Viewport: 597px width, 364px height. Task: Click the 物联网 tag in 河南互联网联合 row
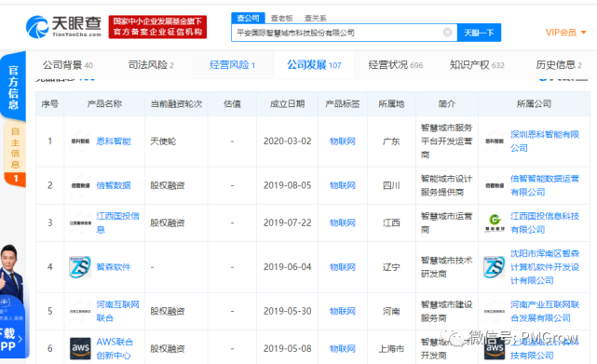pos(343,311)
